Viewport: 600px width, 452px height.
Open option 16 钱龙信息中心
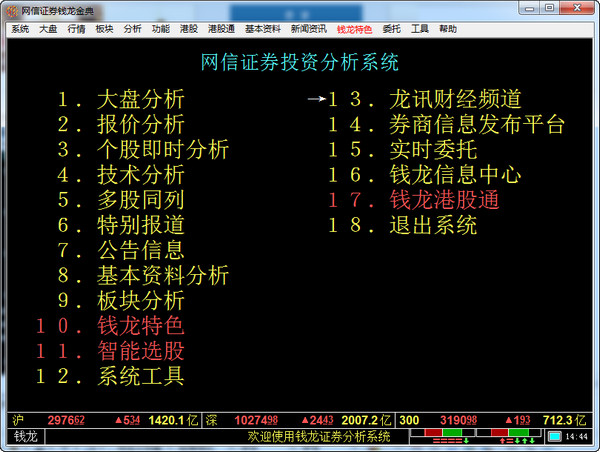tap(425, 175)
